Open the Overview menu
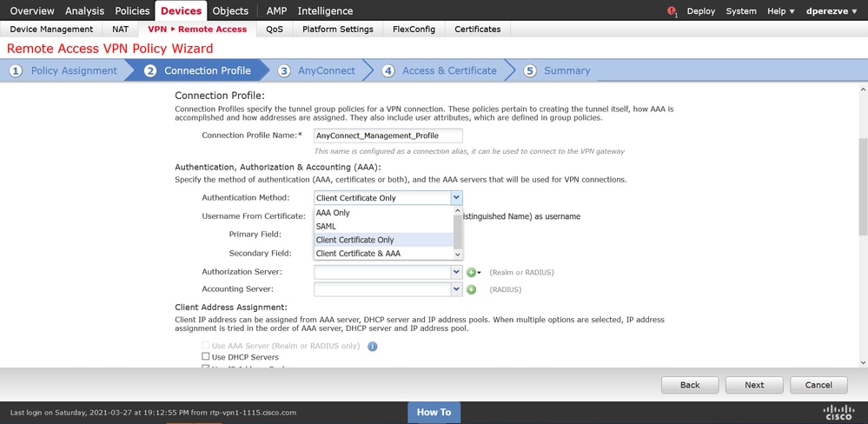 (32, 11)
